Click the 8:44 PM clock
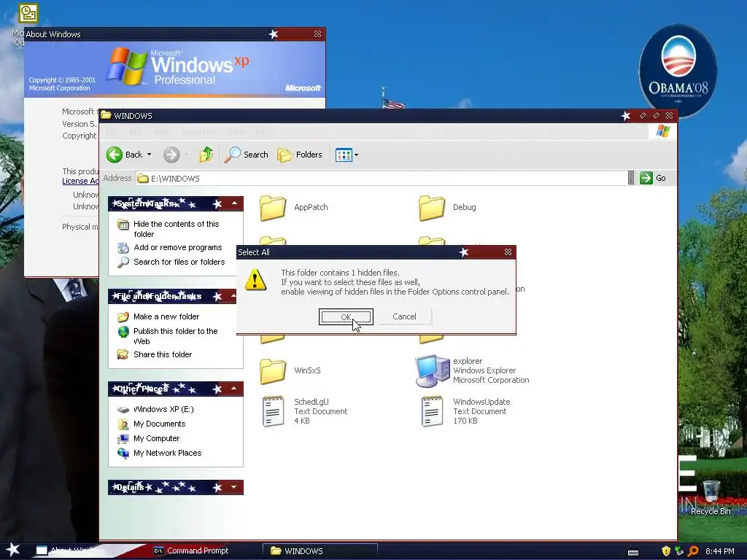The image size is (747, 560). pyautogui.click(x=720, y=551)
